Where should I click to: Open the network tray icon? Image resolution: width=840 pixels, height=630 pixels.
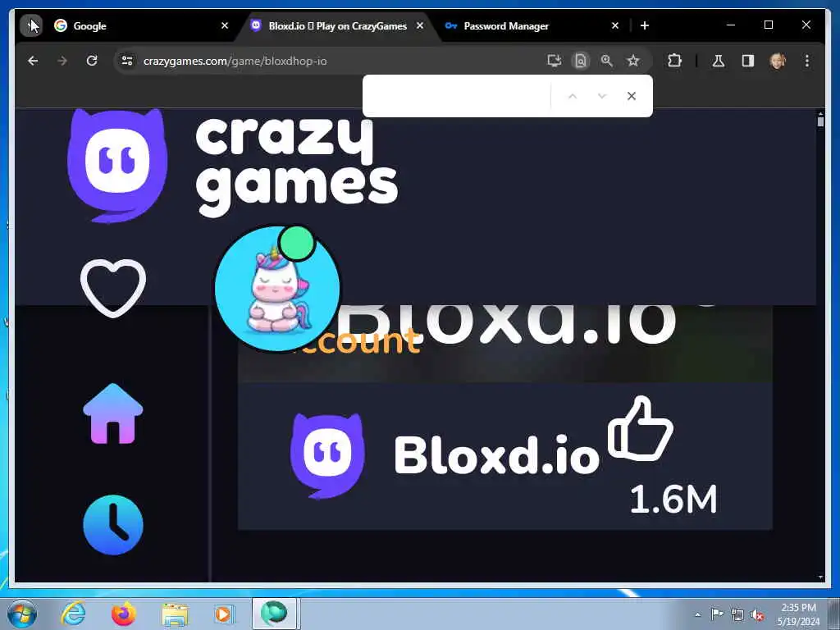pyautogui.click(x=737, y=615)
